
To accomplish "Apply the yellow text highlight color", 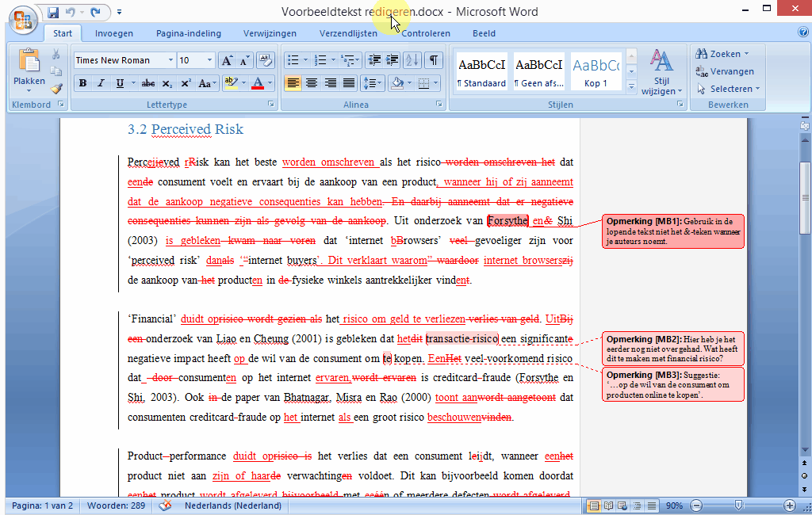I will 231,83.
